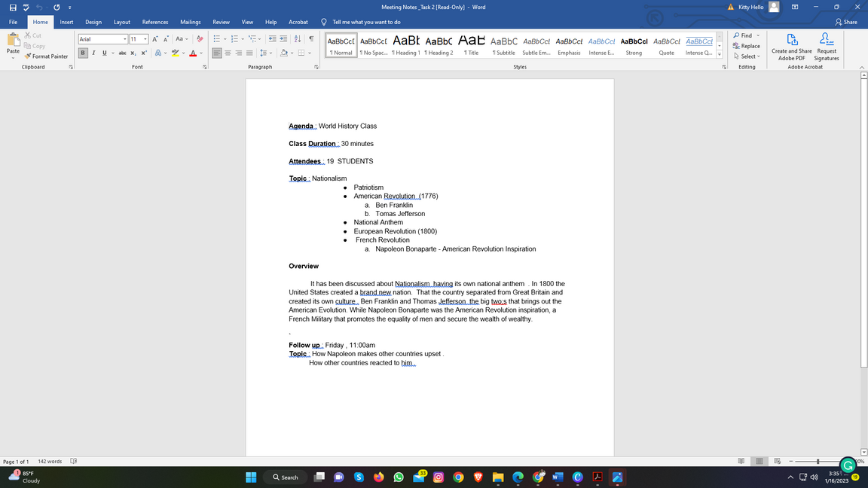Open the File tab
Image resolution: width=868 pixels, height=488 pixels.
tap(13, 22)
